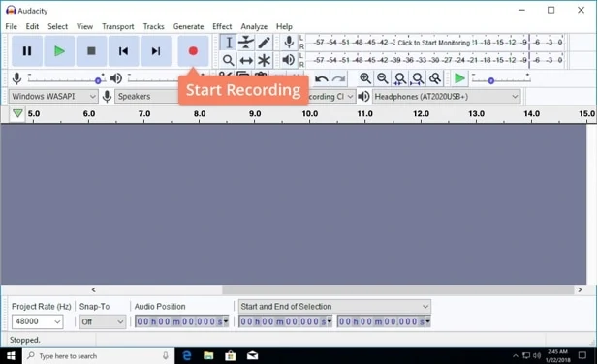Viewport: 598px width, 364px height.
Task: Select the Zoom (magnifier) tool
Action: [228, 60]
